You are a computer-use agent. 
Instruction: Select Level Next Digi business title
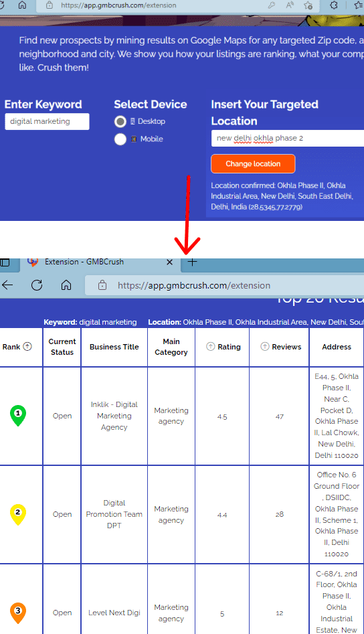(114, 613)
